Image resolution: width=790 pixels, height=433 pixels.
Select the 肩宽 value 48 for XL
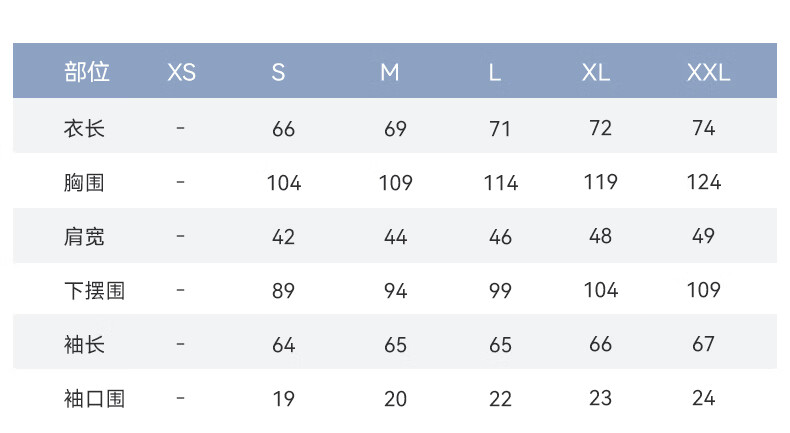click(x=601, y=236)
